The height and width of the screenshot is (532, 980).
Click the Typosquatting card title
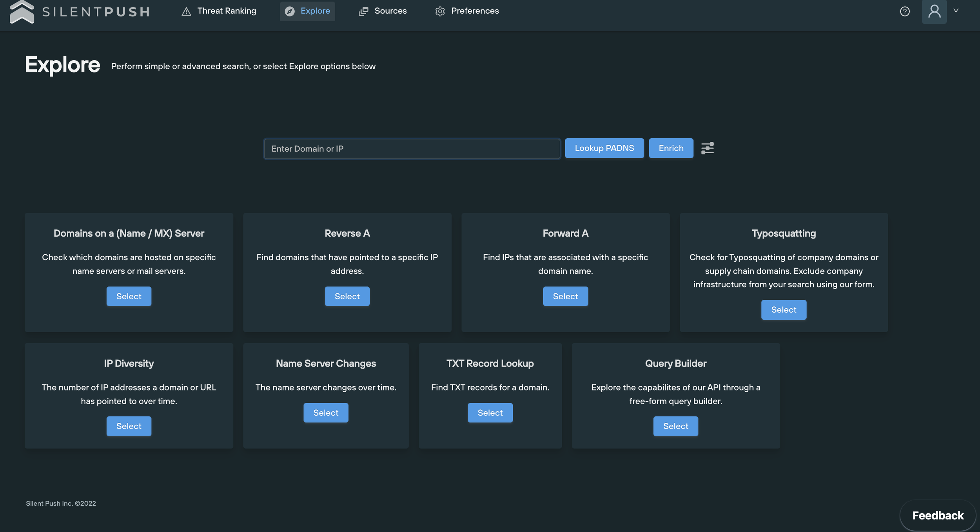click(784, 233)
